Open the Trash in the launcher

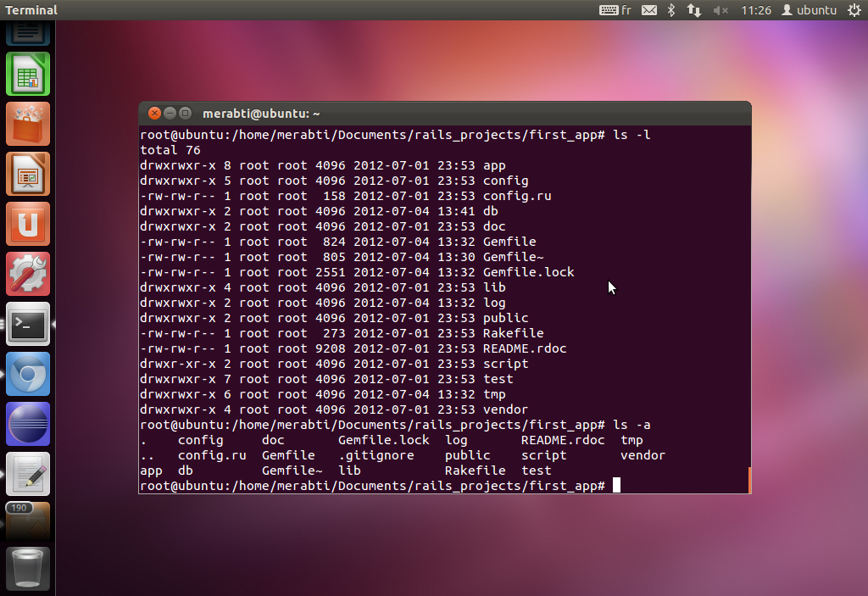click(x=28, y=569)
